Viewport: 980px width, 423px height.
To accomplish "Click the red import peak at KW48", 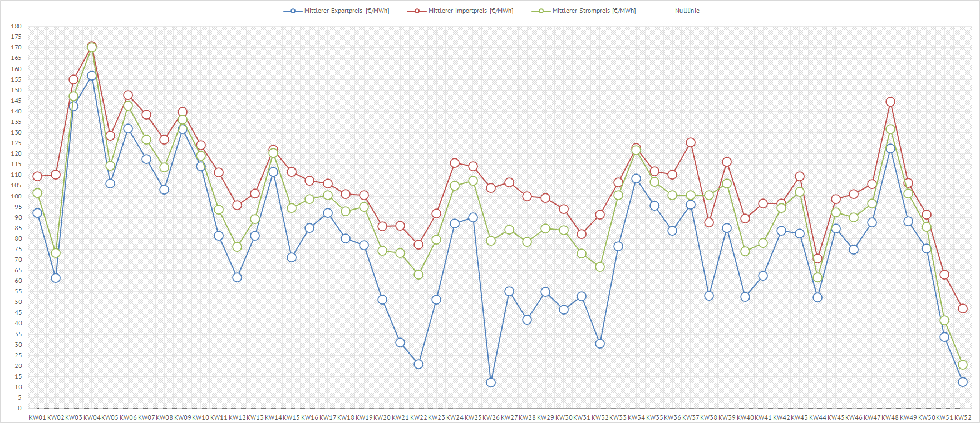I will click(x=890, y=102).
